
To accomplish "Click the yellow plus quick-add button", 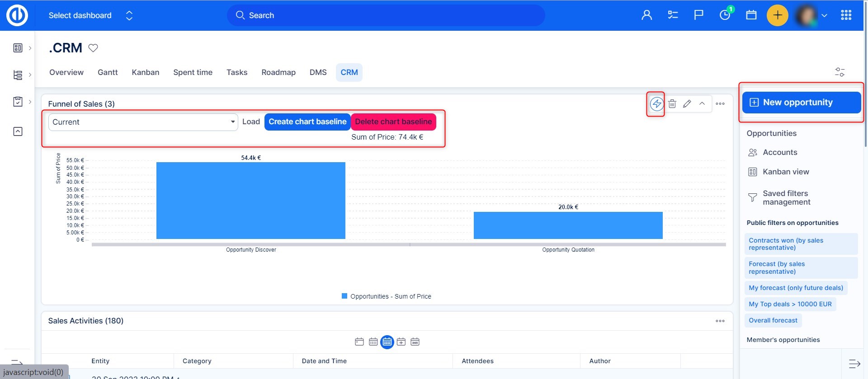I will pyautogui.click(x=777, y=15).
